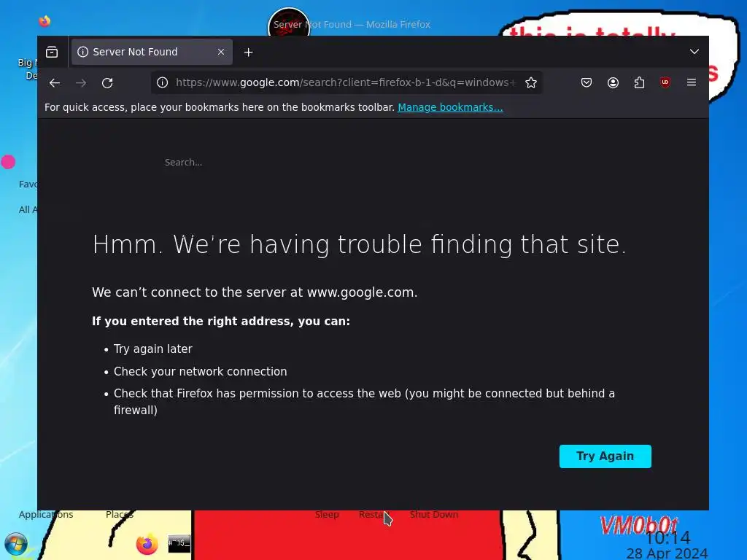Open the Firefox account icon

[x=613, y=82]
